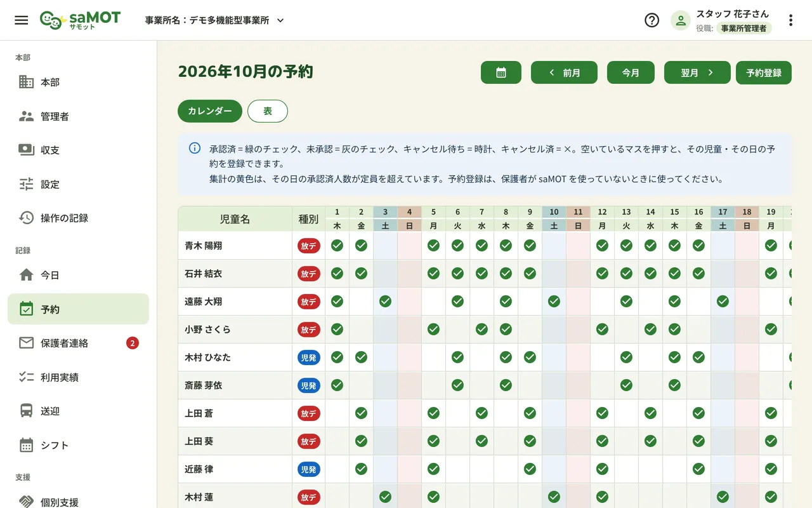Toggle 木村 ひなた's reservation on day 9
The image size is (812, 508).
pos(530,357)
